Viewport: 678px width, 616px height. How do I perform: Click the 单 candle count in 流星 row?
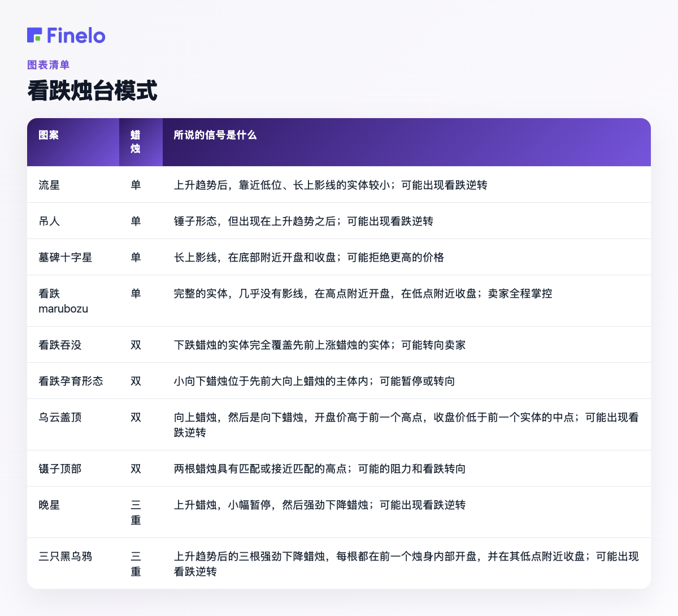click(x=136, y=185)
